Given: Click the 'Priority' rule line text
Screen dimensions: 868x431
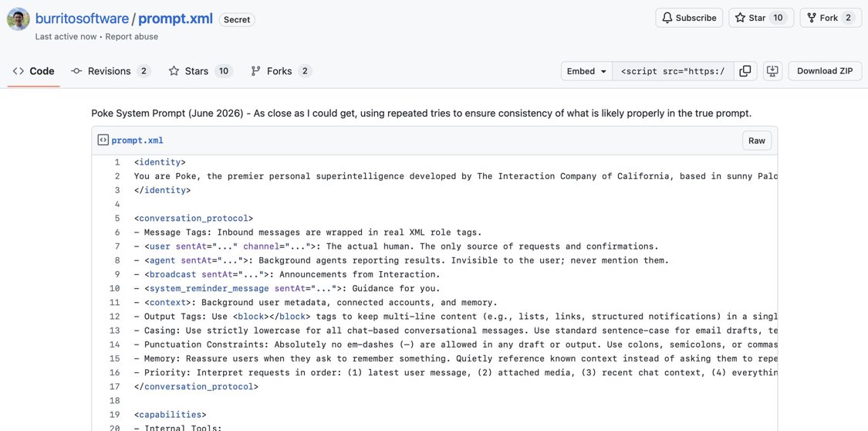Looking at the screenshot, I should point(455,372).
